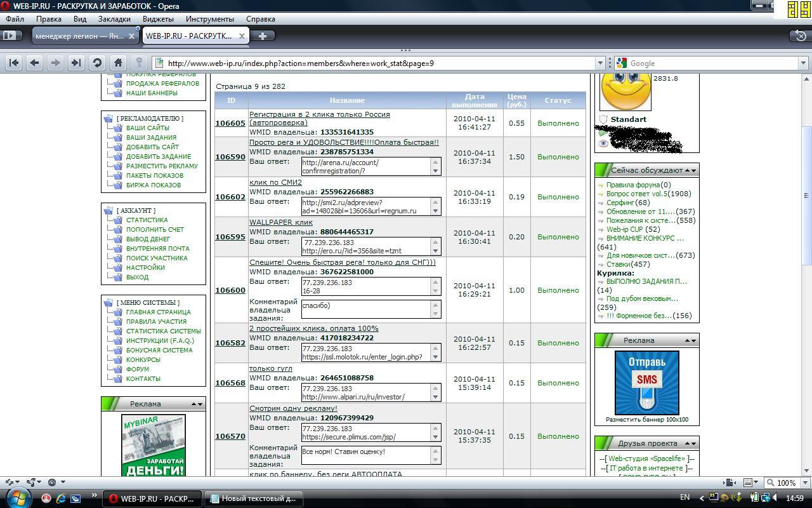Image resolution: width=812 pixels, height=508 pixels.
Task: Click the MYBINAR money banner
Action: point(154,445)
